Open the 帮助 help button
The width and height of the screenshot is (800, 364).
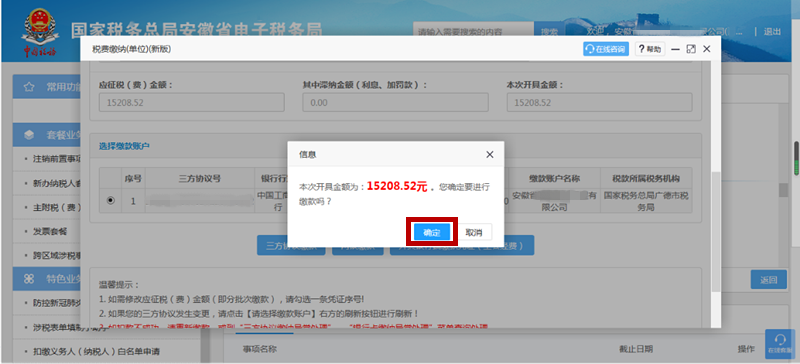pos(649,50)
